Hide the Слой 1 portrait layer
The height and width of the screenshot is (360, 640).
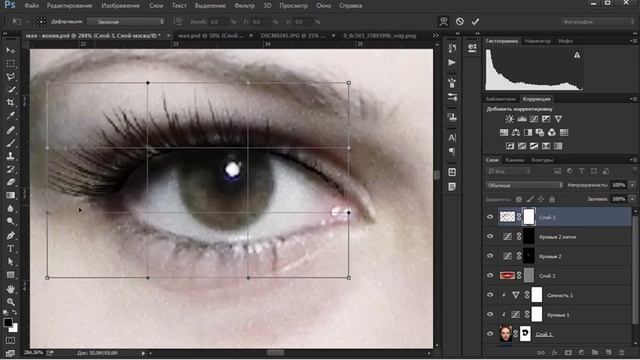pos(490,333)
